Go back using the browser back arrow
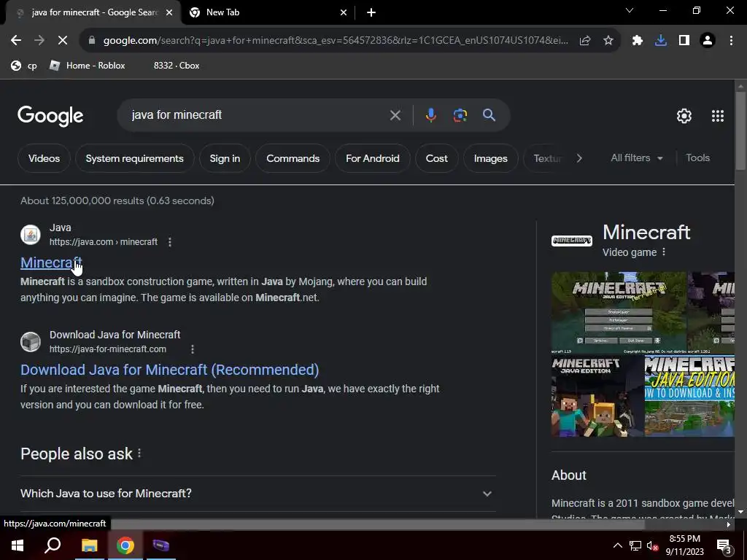The height and width of the screenshot is (560, 747). (x=16, y=41)
